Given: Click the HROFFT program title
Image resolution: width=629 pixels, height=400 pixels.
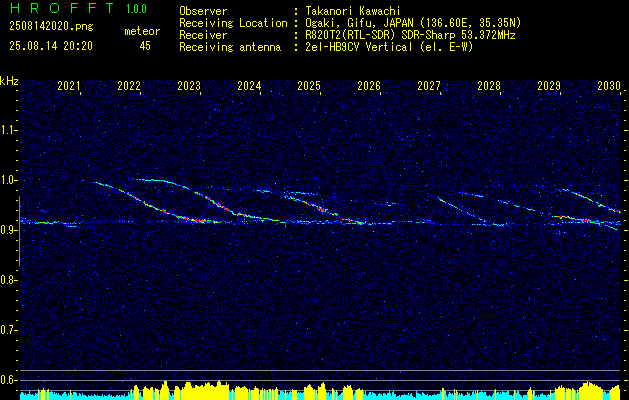Looking at the screenshot, I should [61, 8].
